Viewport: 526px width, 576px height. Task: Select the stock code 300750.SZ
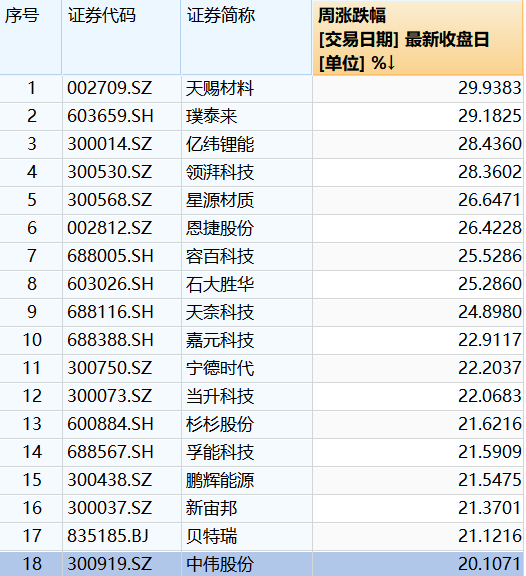pyautogui.click(x=109, y=368)
